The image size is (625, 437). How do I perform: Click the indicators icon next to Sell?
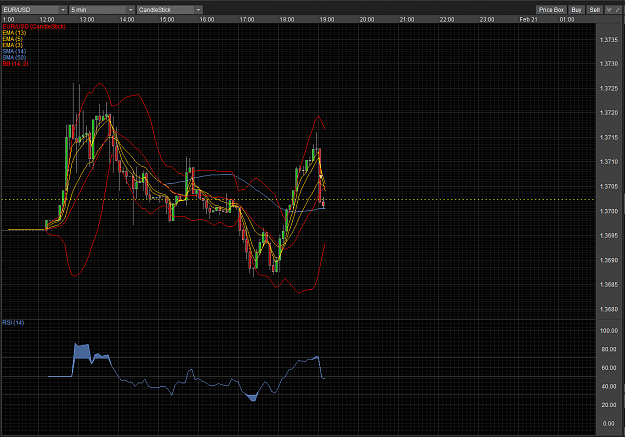point(609,10)
